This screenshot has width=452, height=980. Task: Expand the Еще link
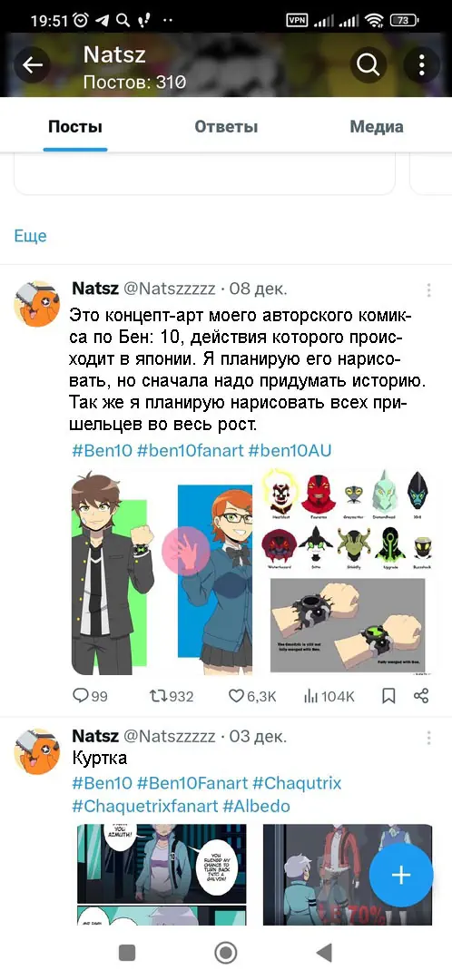[x=31, y=236]
